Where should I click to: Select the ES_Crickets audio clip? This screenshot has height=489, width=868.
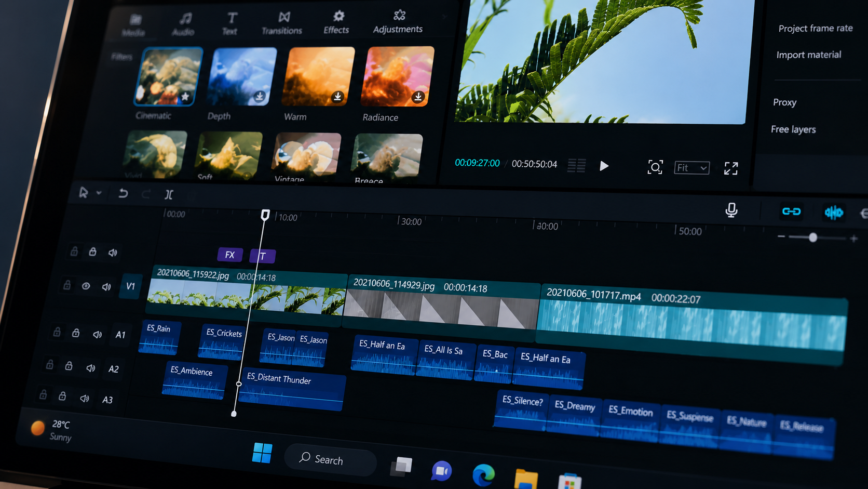point(222,342)
